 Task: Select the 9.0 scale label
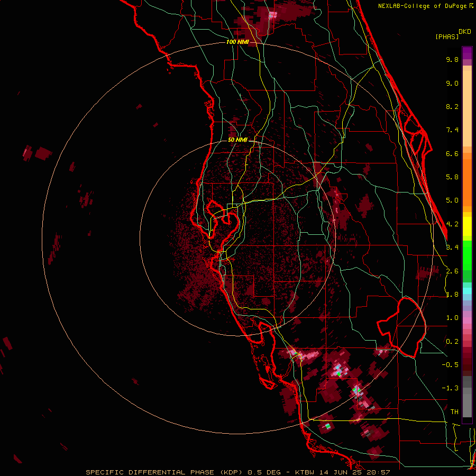(452, 83)
